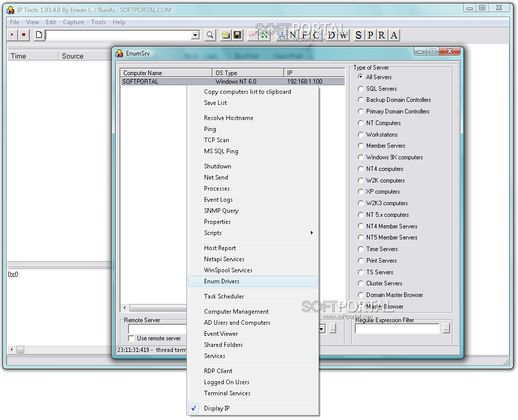Image resolution: width=518 pixels, height=420 pixels.
Task: Click the Time column header in main window
Action: [x=32, y=56]
